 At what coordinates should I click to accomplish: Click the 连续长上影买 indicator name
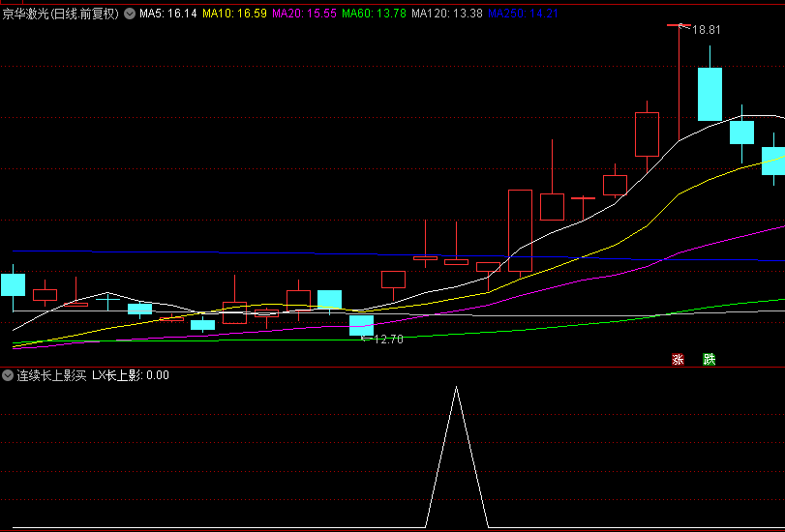coord(51,375)
